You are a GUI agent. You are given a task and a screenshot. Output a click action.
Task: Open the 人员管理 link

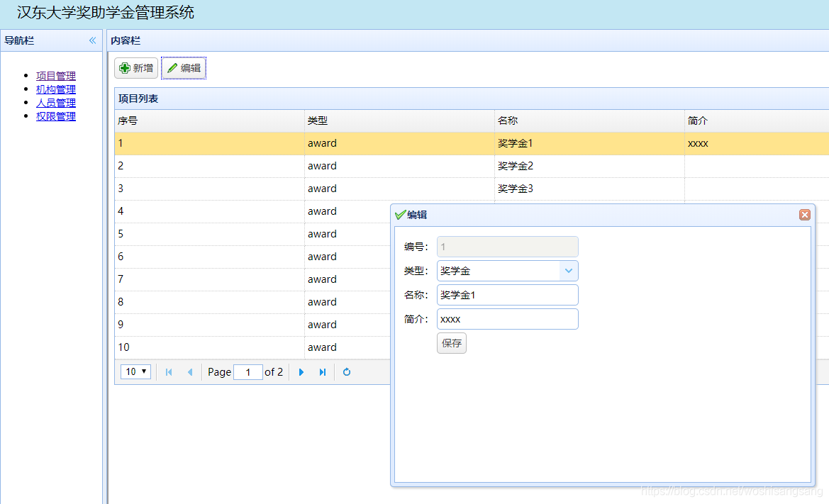55,103
